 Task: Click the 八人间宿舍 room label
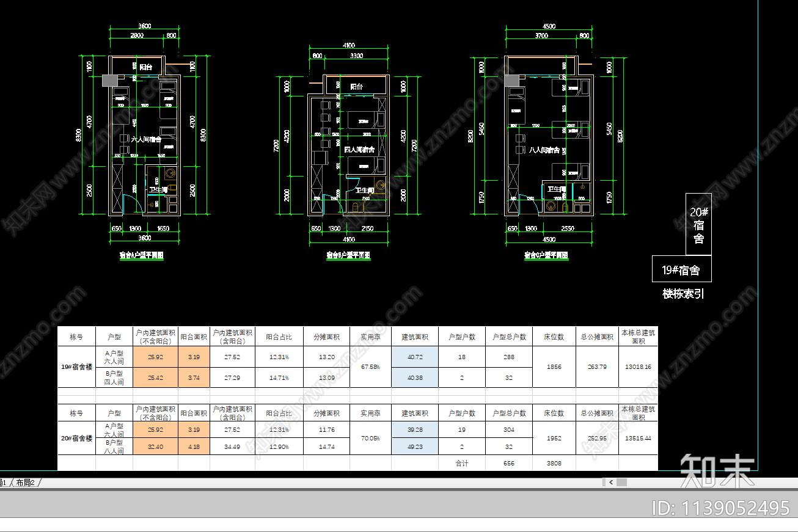(544, 150)
